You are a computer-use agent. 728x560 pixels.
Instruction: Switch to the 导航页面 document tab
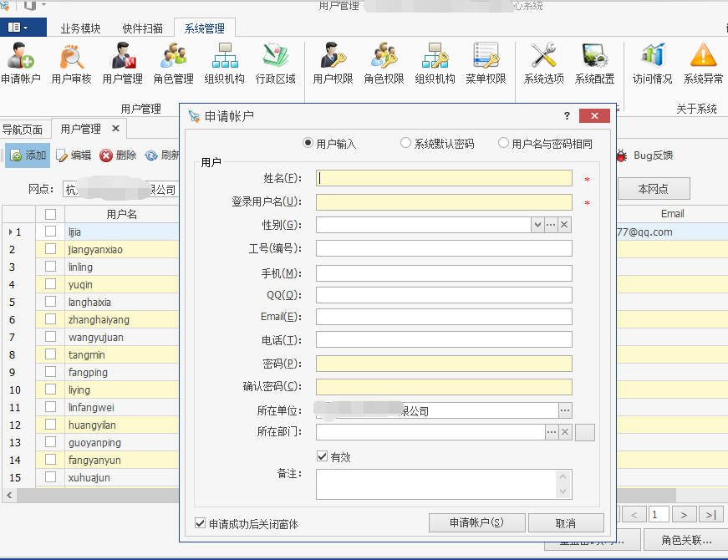23,129
